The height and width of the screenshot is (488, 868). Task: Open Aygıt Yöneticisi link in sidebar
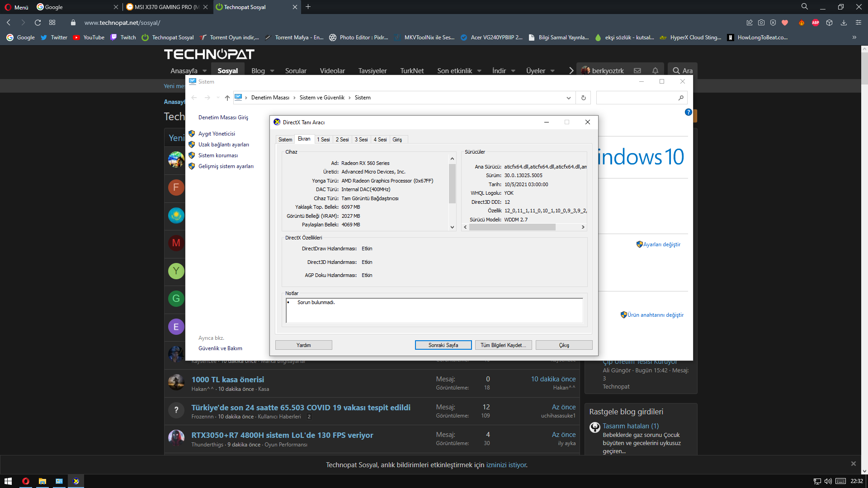[217, 134]
